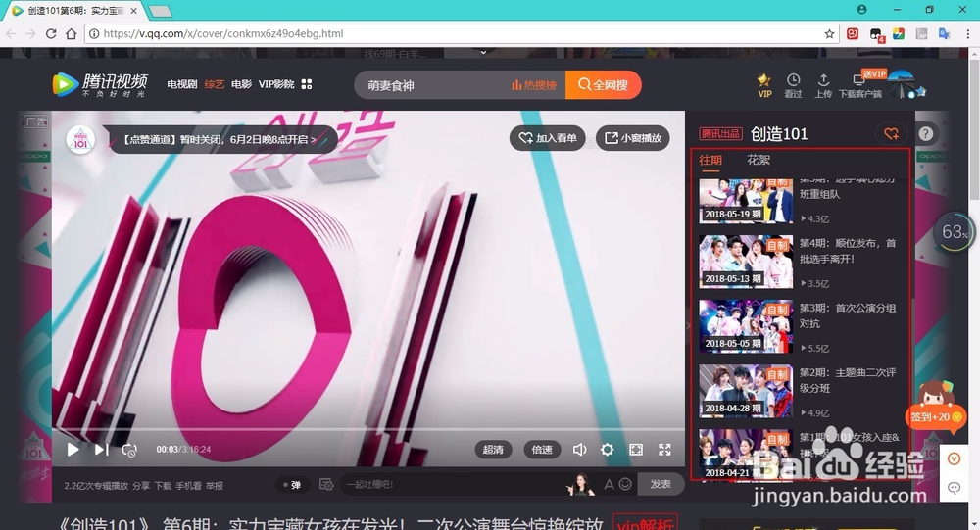Open the 超清 quality selector
Image resolution: width=980 pixels, height=530 pixels.
493,450
